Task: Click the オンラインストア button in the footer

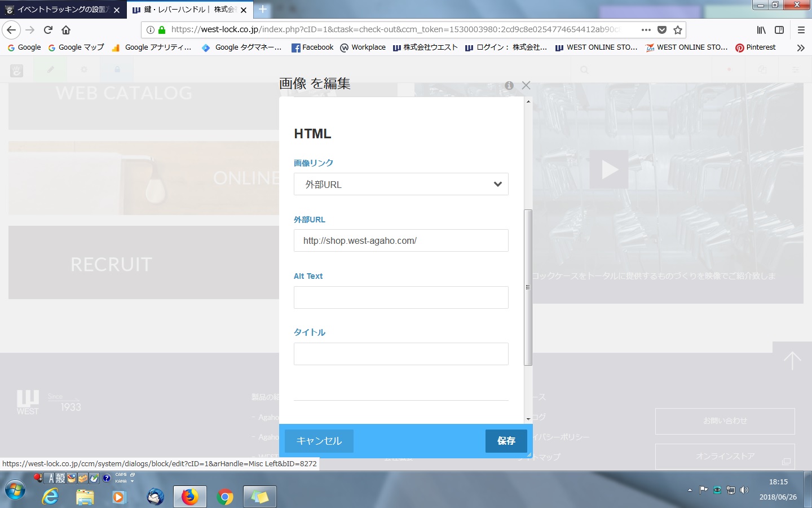Action: click(725, 457)
